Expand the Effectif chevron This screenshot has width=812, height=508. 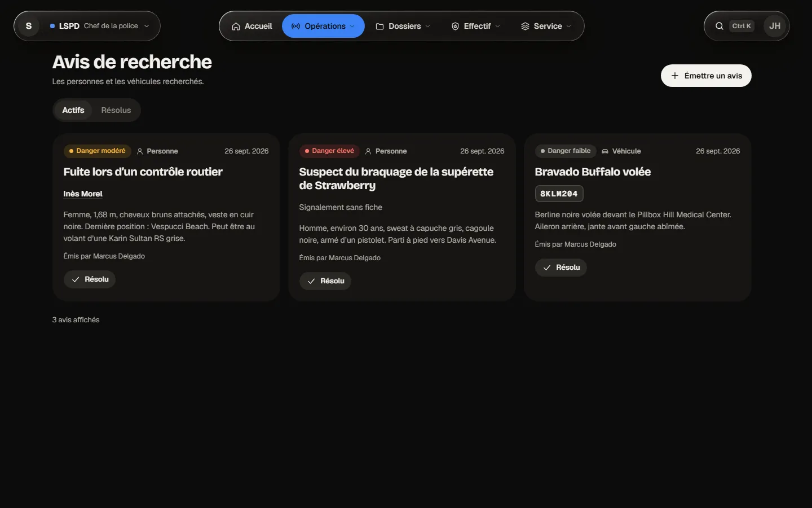498,27
